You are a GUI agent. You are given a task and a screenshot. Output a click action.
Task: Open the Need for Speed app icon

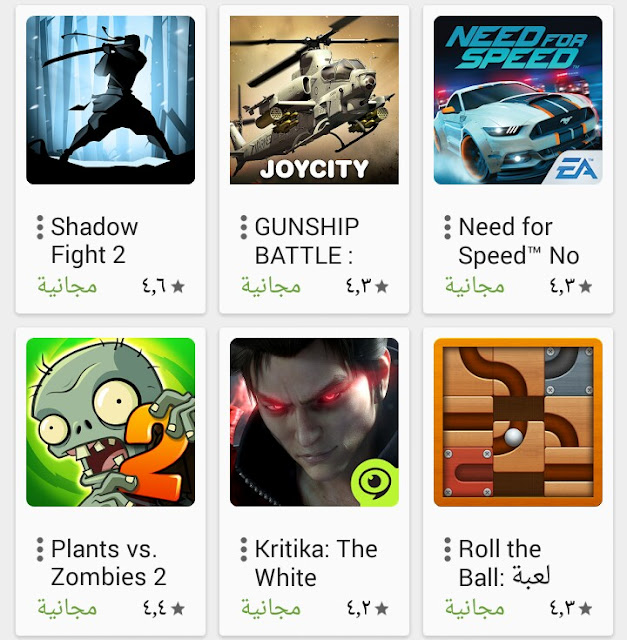pyautogui.click(x=518, y=100)
